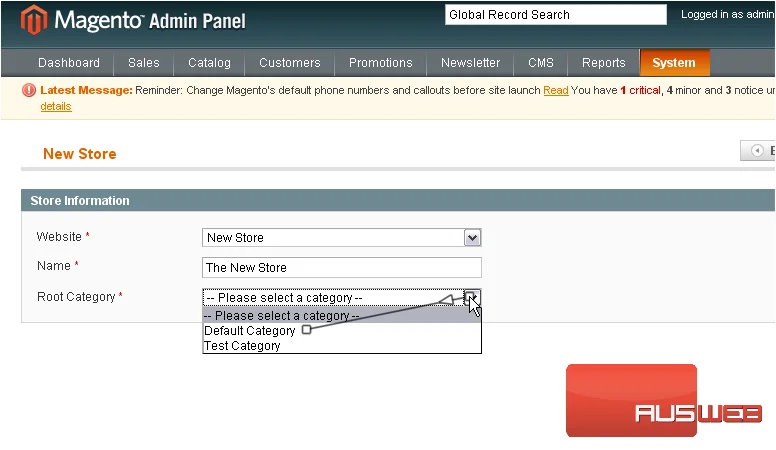
Task: Click the 'Root Category' field label
Action: [76, 297]
